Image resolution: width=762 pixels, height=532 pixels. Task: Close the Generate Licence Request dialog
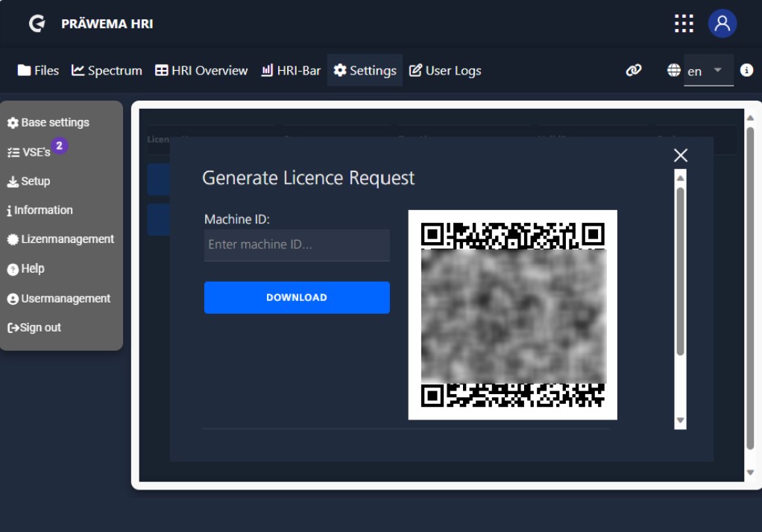click(x=680, y=155)
